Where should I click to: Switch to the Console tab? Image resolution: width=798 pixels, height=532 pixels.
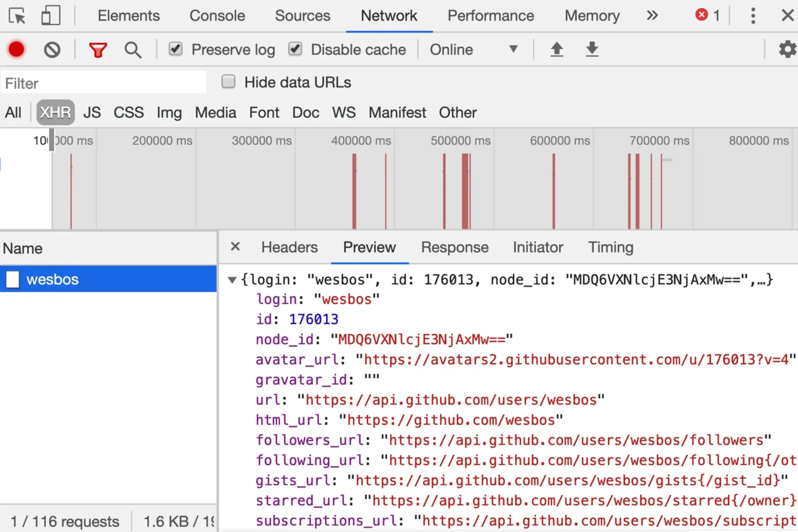217,16
